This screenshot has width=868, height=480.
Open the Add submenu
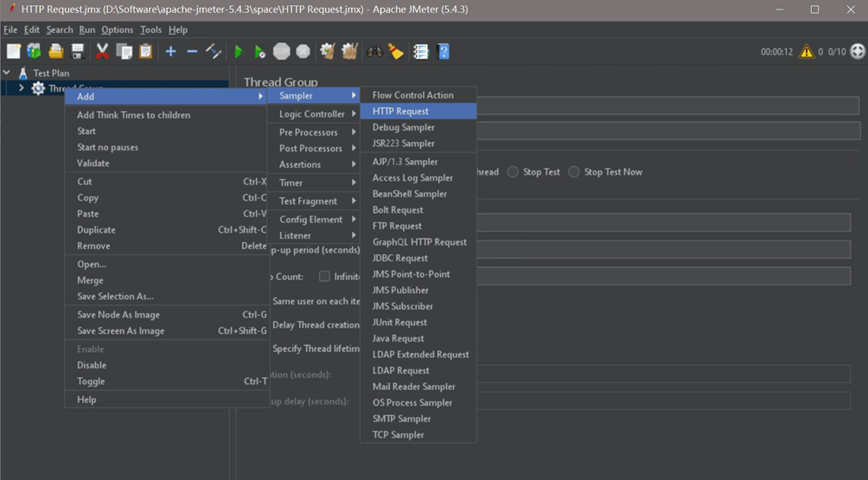[x=166, y=96]
